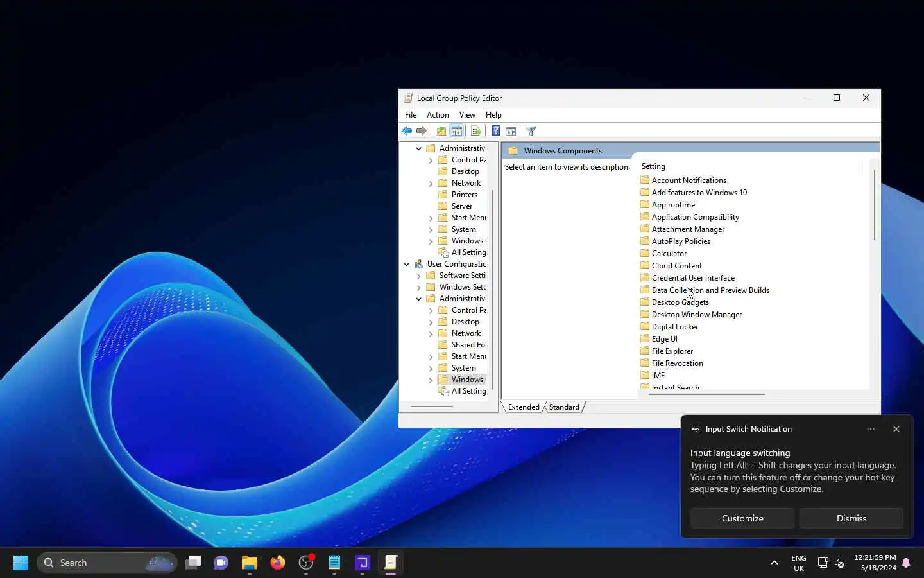Dismiss the input language notification
Viewport: 924px width, 578px height.
click(x=851, y=518)
